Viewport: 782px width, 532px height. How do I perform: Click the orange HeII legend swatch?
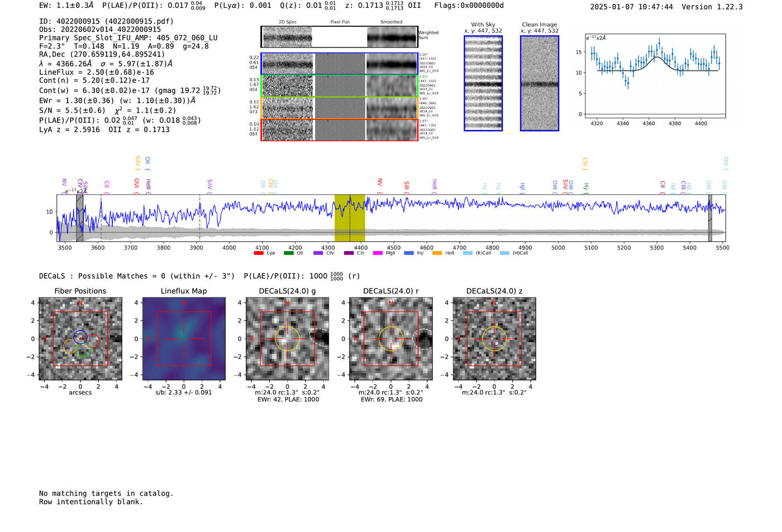coord(437,253)
